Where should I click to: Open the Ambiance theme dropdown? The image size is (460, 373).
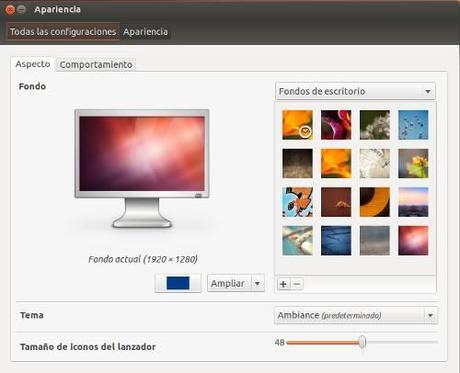[356, 315]
